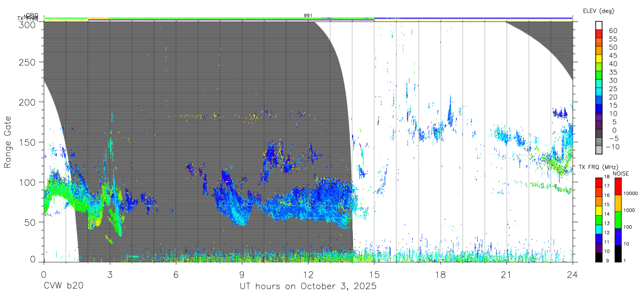Choose the cyan 12–13 MHz TX FRQ segment
The width and height of the screenshot is (644, 297).
598,229
